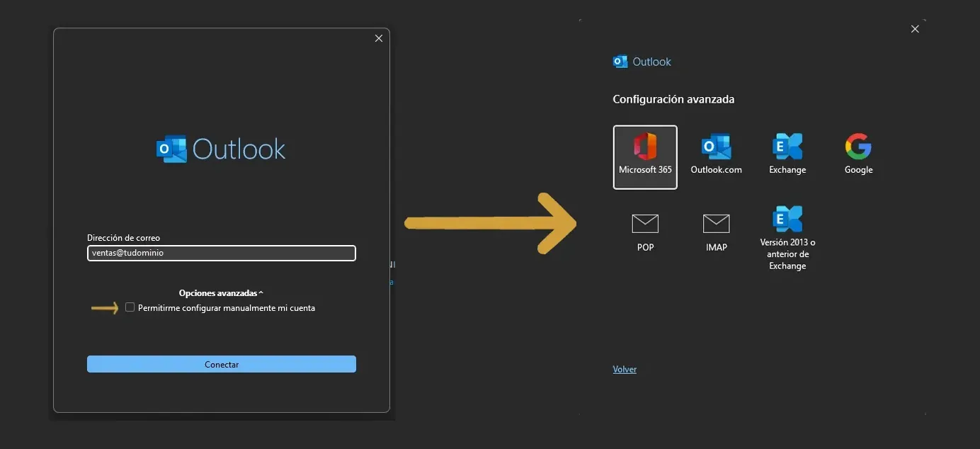The width and height of the screenshot is (980, 449).
Task: Click the chevron next to Opciones avanzadas
Action: [x=260, y=292]
